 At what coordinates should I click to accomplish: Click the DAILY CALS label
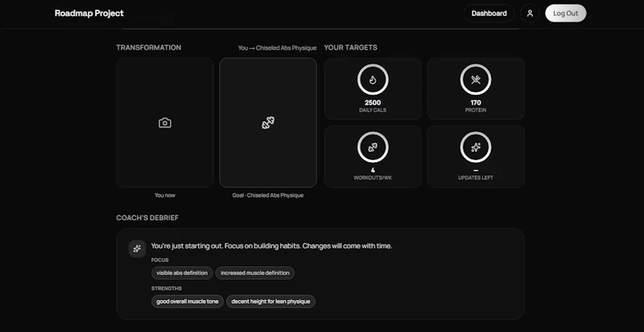[x=373, y=110]
